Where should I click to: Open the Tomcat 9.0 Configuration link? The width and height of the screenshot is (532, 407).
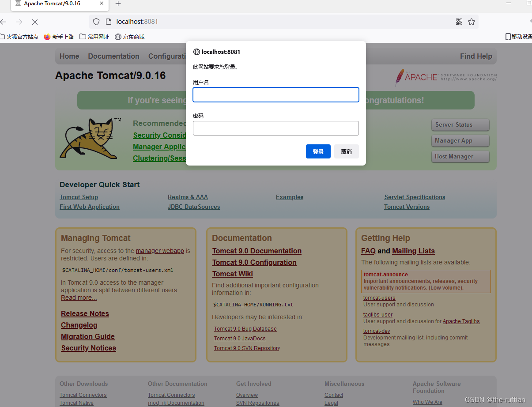254,262
